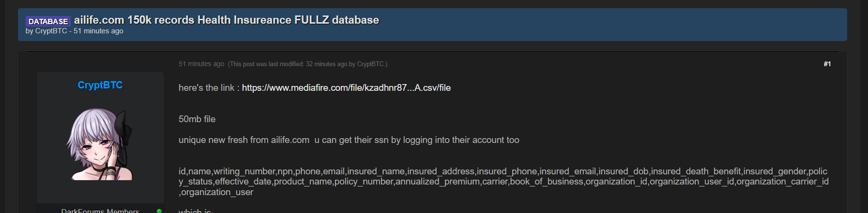
Task: Click the anime avatar image
Action: 100,144
